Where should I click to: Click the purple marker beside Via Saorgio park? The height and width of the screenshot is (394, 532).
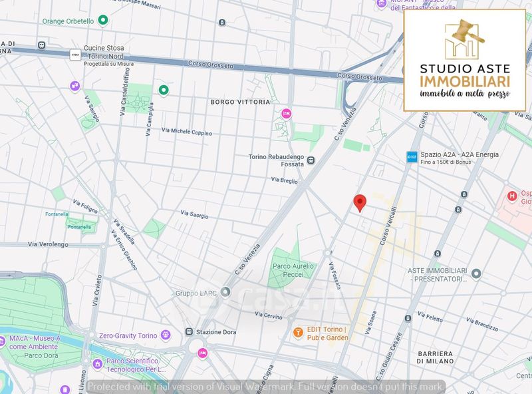[74, 87]
